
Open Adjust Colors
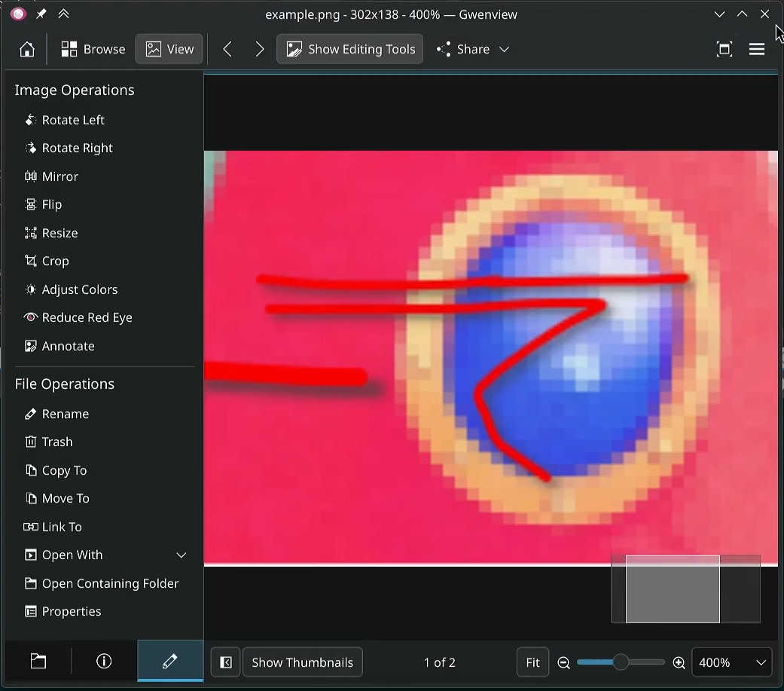tap(71, 289)
